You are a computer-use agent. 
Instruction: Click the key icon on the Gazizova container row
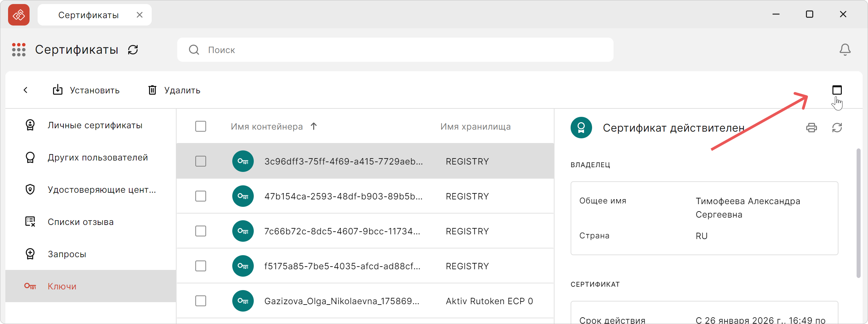[x=243, y=301]
